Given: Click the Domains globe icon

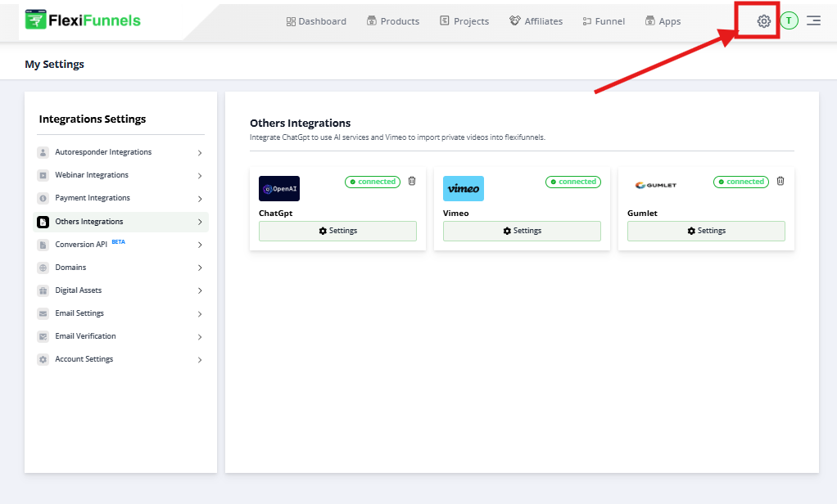Looking at the screenshot, I should (x=43, y=268).
